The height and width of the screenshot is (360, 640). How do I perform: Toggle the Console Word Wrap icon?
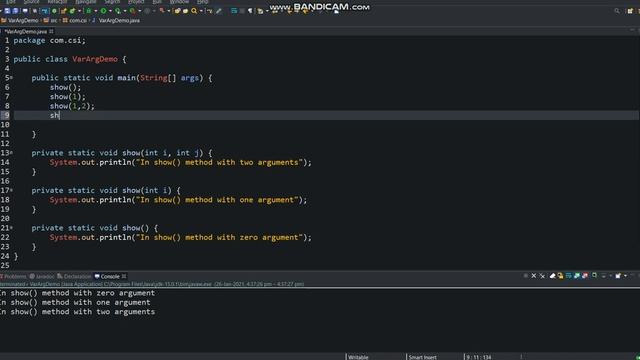(568, 276)
